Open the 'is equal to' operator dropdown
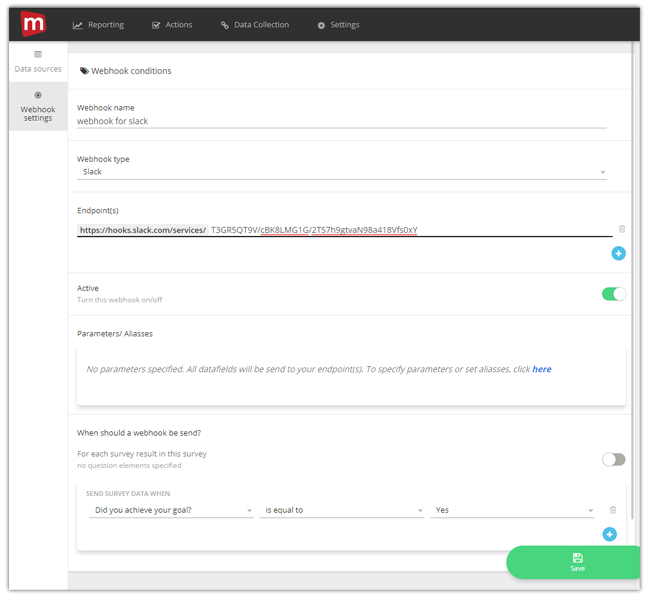This screenshot has height=598, width=650. (x=342, y=510)
